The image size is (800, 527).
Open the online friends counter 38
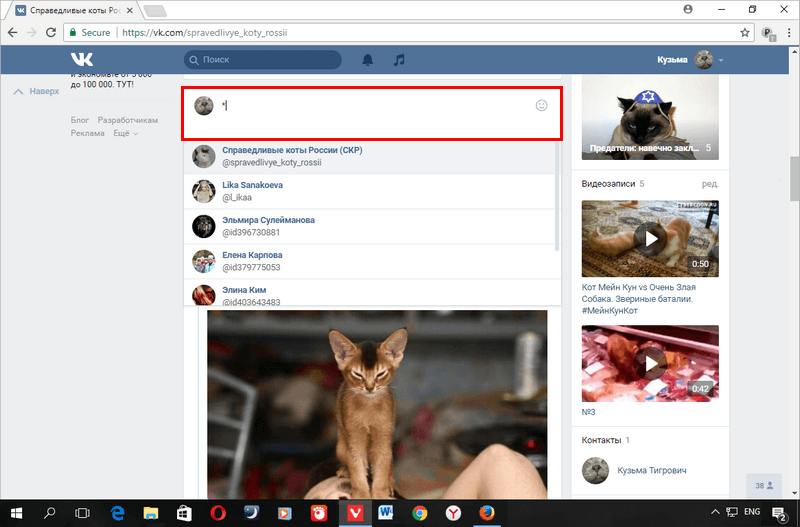pos(764,486)
